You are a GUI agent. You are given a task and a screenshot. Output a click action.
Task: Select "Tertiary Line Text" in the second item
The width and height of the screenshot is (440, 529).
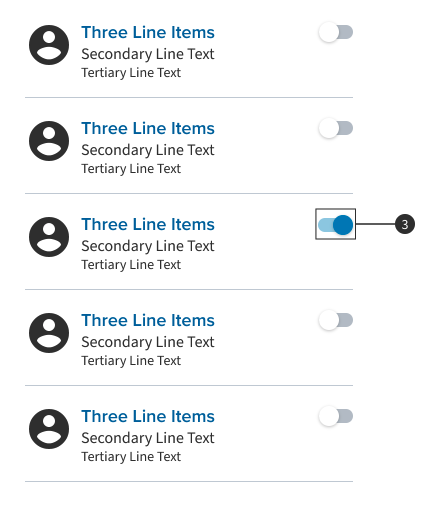click(x=131, y=169)
